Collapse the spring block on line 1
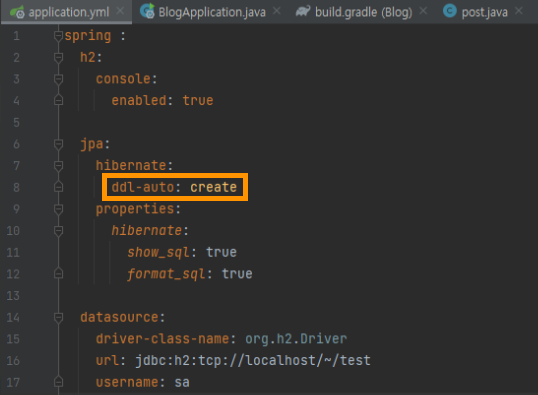Screen dimensions: 538x395 58,35
